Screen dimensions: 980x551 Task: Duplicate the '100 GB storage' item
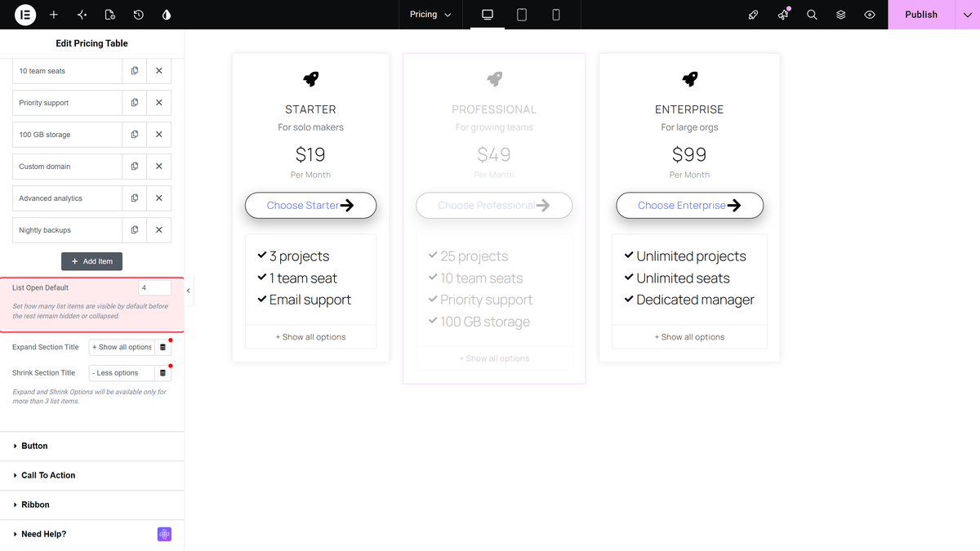pyautogui.click(x=135, y=135)
